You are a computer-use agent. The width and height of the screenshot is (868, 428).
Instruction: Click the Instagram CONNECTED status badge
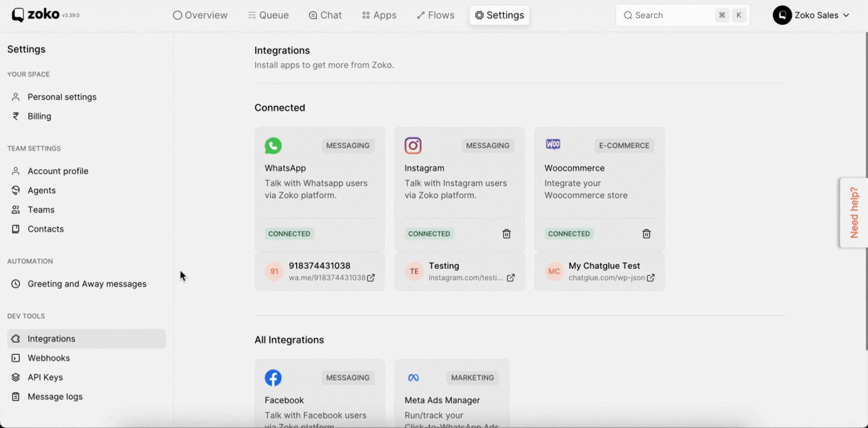[x=429, y=234]
